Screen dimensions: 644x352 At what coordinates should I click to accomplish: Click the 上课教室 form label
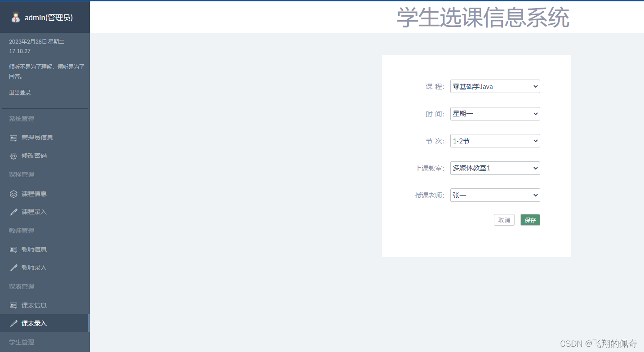(x=430, y=169)
